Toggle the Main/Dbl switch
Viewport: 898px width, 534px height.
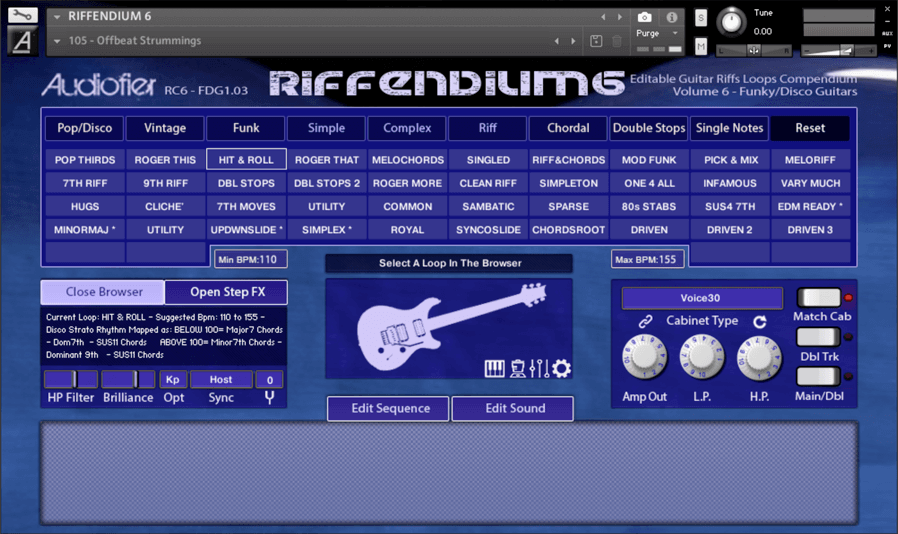tap(818, 377)
